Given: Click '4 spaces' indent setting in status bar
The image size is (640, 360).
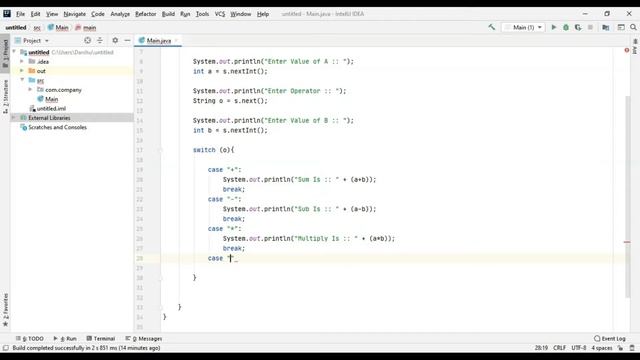Looking at the screenshot, I should click(x=602, y=348).
